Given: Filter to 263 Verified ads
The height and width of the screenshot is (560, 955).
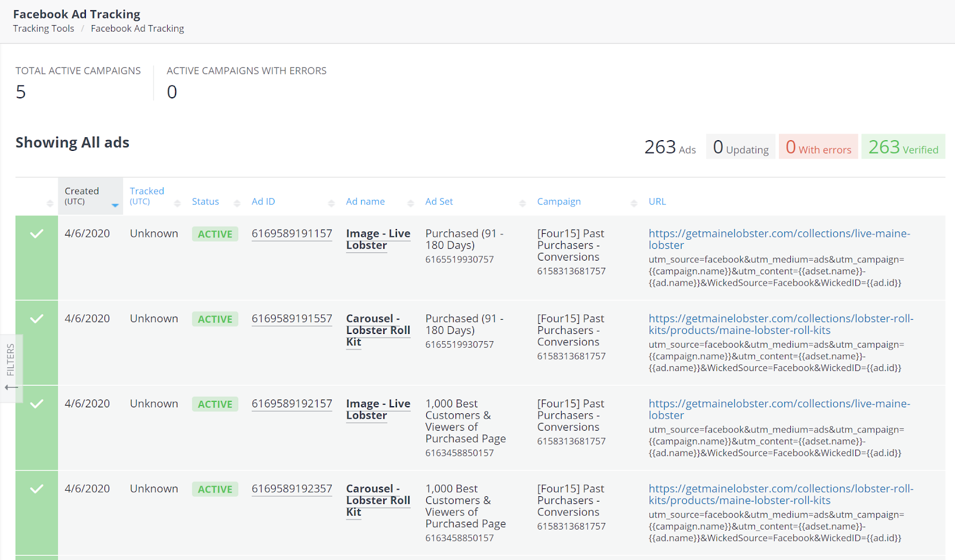Looking at the screenshot, I should [902, 147].
